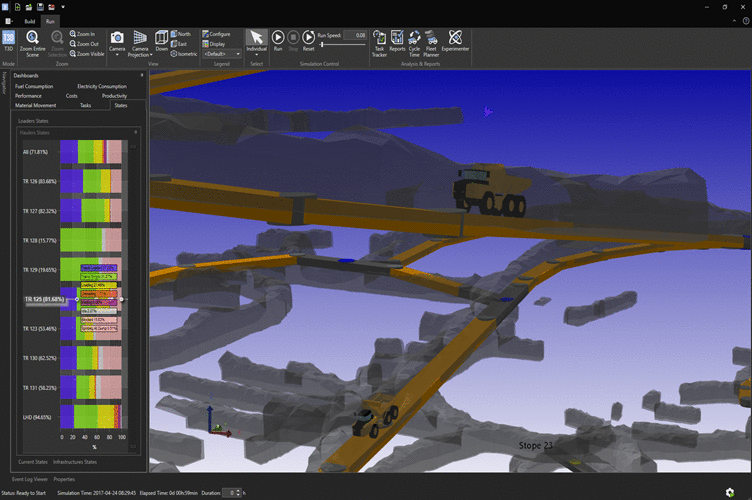The width and height of the screenshot is (752, 500).
Task: Click the Zoom Entire Scene icon
Action: [32, 37]
